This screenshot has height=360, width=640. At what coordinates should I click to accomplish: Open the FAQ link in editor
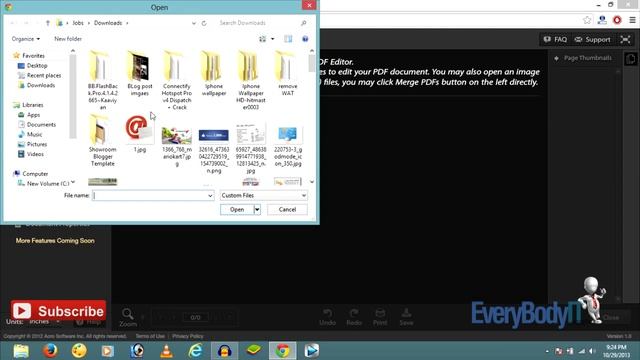(556, 40)
